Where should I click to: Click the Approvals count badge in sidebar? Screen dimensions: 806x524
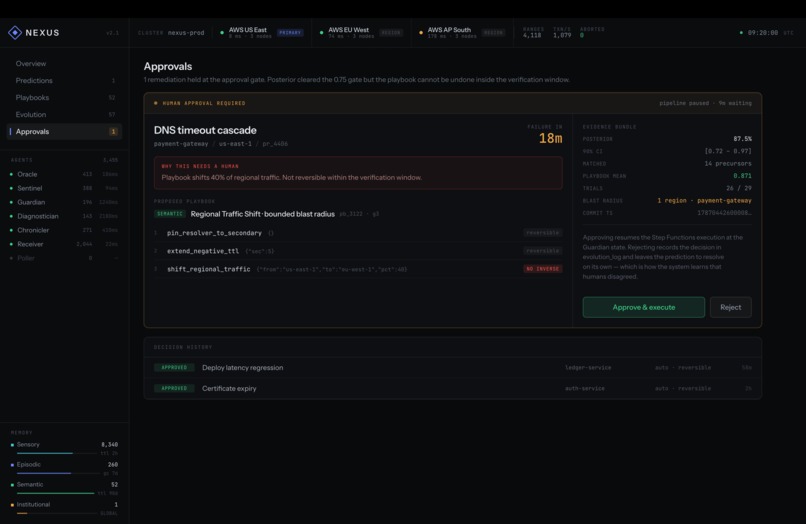click(113, 132)
